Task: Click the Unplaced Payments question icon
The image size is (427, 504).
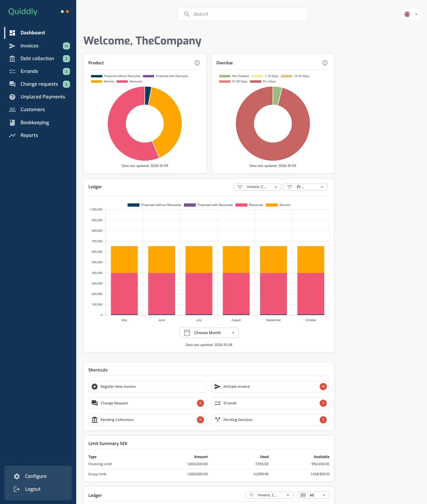Action: (12, 97)
